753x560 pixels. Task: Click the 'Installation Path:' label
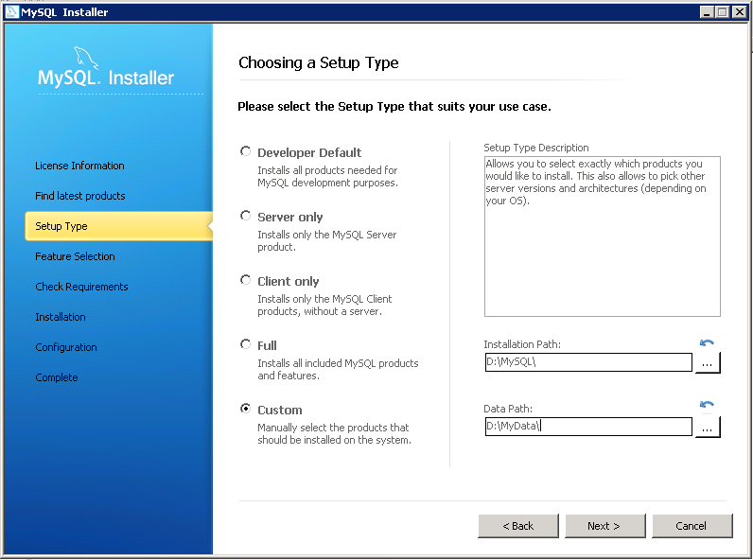tap(522, 344)
